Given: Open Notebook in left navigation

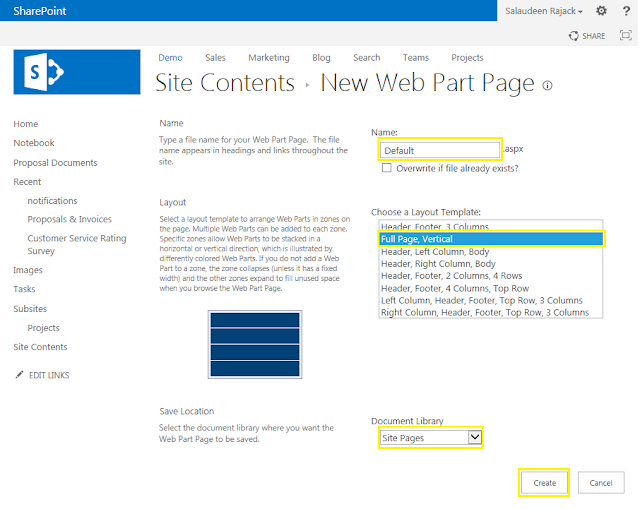Looking at the screenshot, I should 34,143.
